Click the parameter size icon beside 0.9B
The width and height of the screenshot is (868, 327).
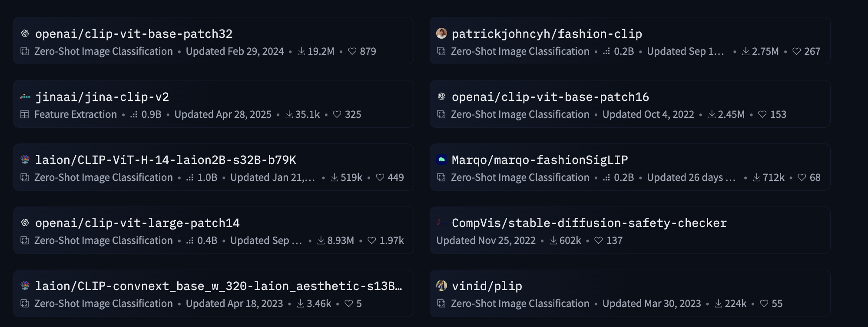click(134, 114)
